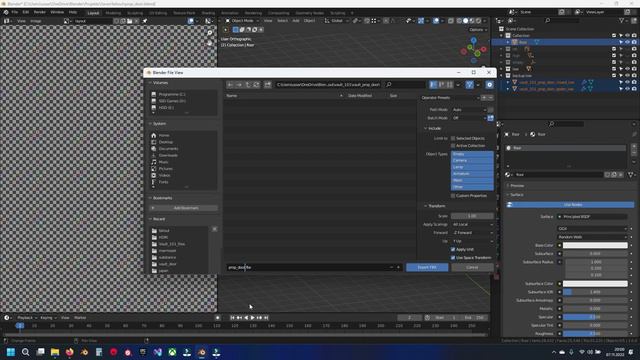
Task: Switch to Modeling workspace tab
Action: click(113, 13)
